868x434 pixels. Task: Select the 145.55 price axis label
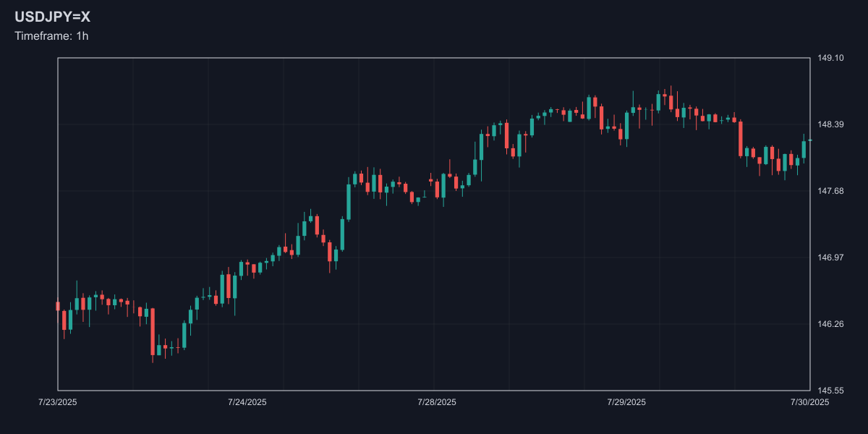pos(830,391)
